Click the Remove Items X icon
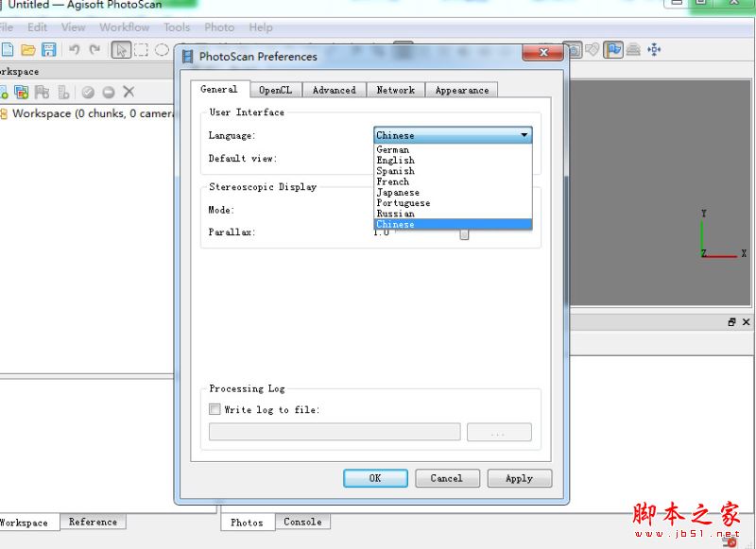 [128, 92]
